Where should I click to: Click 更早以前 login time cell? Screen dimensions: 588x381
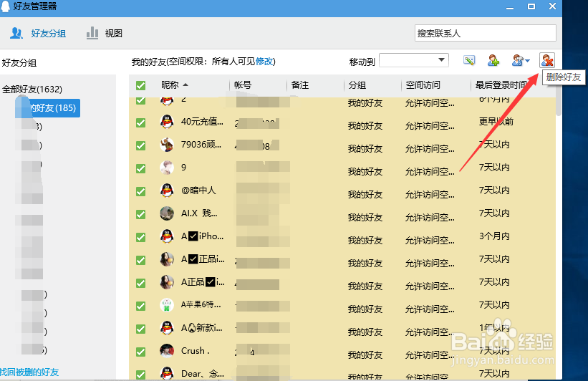coord(496,122)
